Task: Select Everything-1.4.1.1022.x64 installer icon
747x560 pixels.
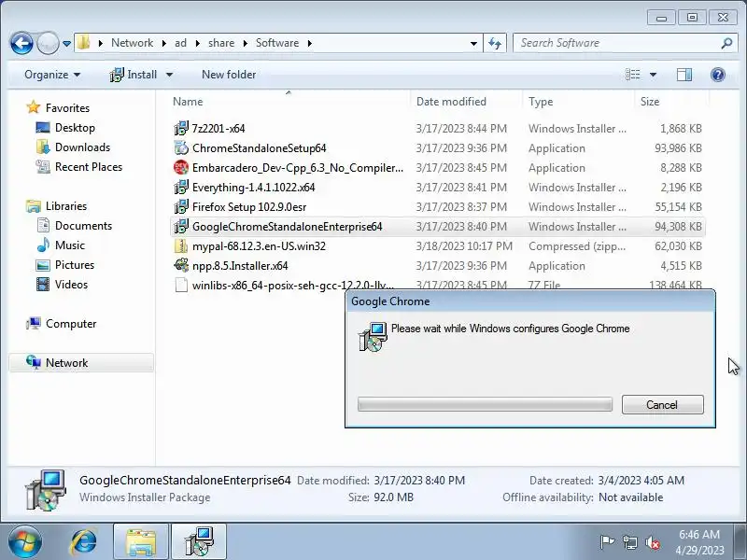Action: (181, 188)
